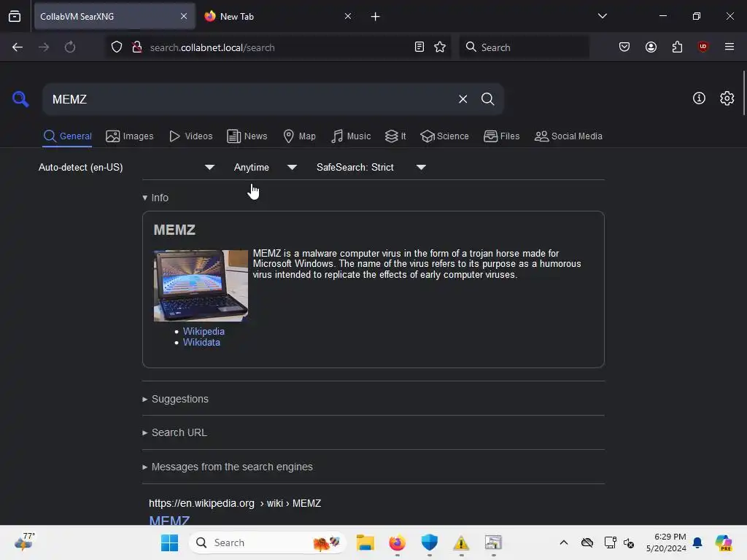Collapse the Info section
The height and width of the screenshot is (560, 747).
click(156, 198)
